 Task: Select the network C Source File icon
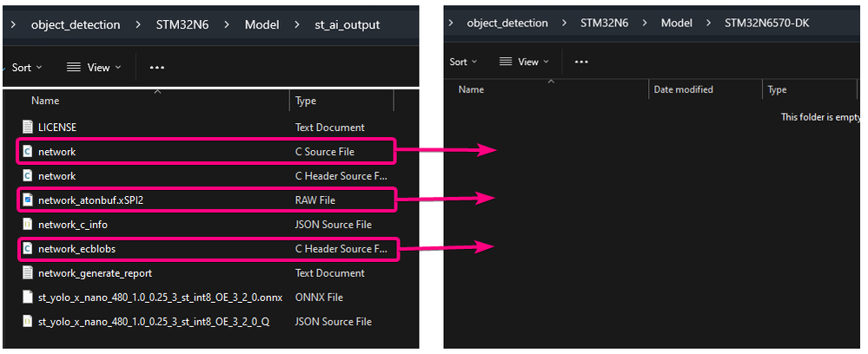(x=27, y=151)
